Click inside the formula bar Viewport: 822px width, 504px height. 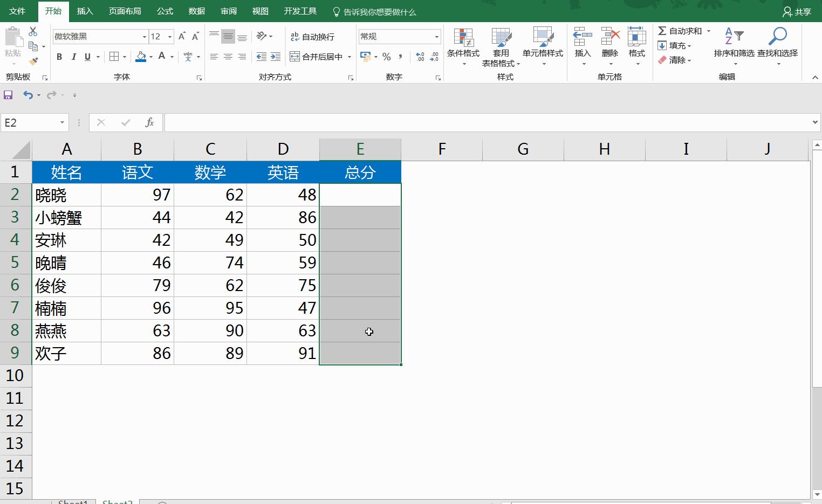coord(378,122)
